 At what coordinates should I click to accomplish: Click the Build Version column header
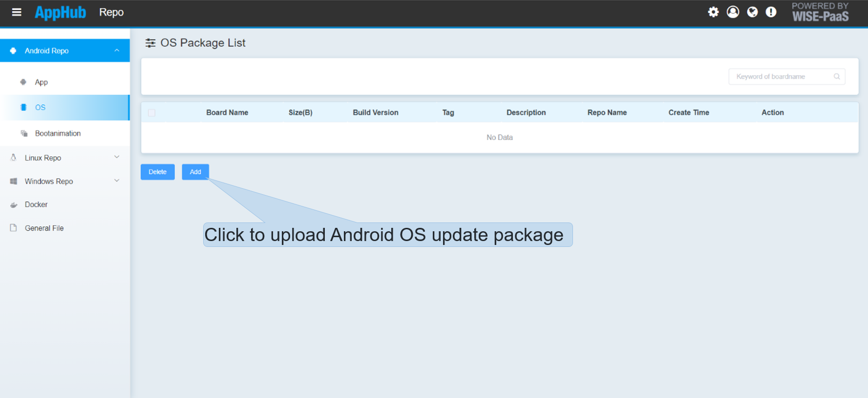click(376, 113)
